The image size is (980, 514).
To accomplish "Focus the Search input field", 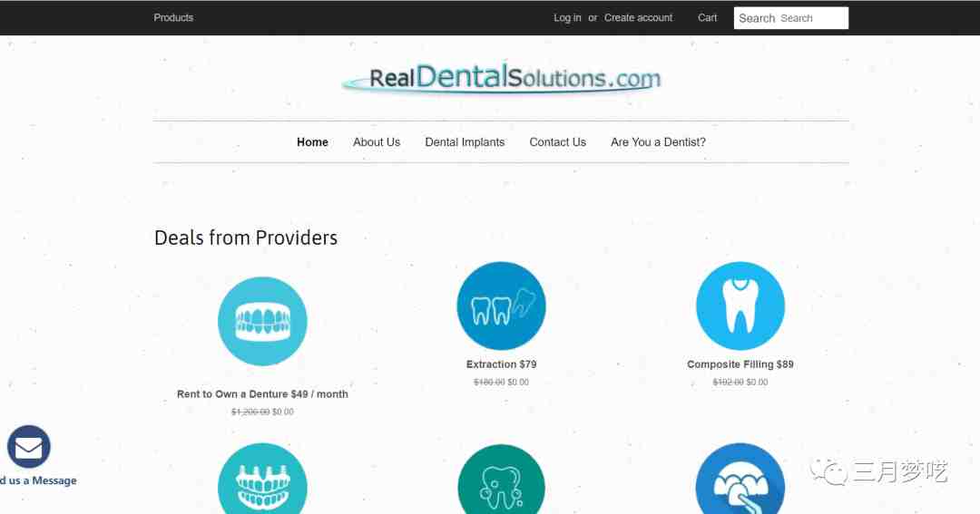I will click(791, 18).
